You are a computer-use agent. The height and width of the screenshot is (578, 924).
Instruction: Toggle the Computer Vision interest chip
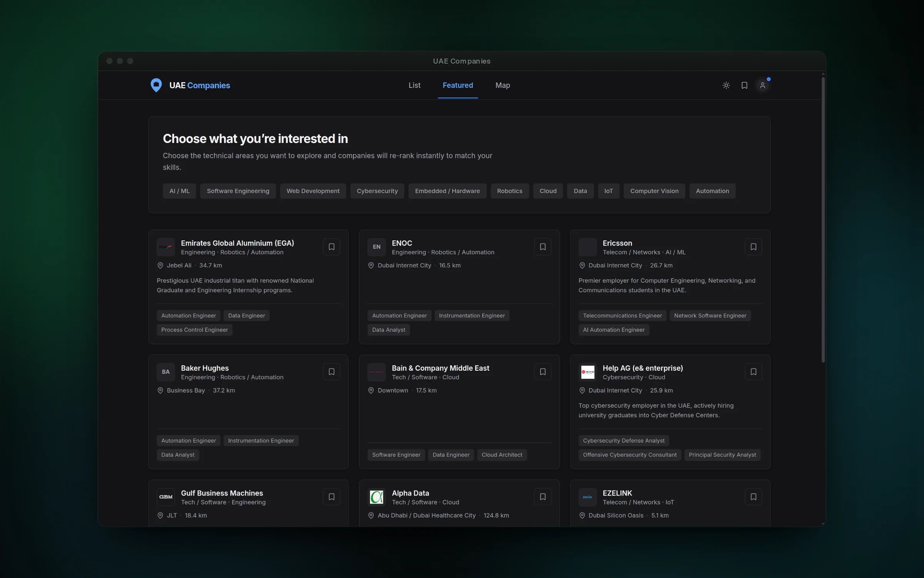(654, 191)
